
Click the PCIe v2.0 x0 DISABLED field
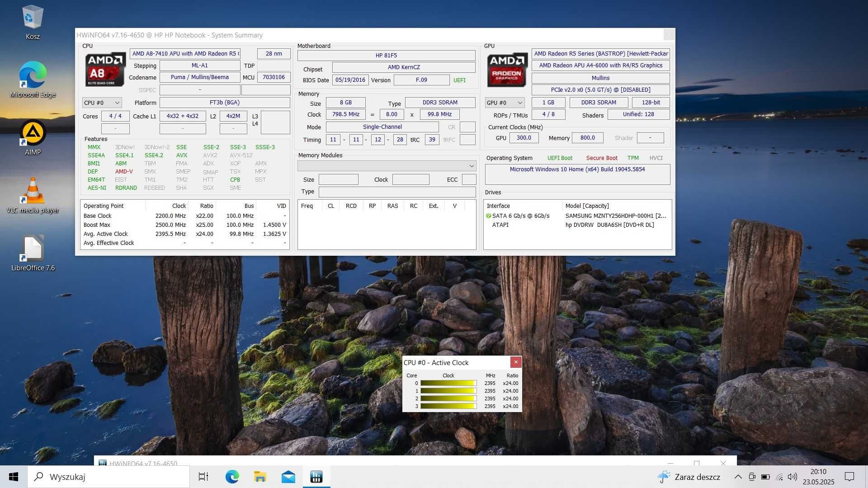[x=601, y=90]
